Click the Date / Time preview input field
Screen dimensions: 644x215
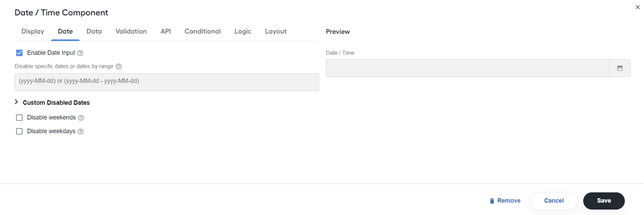468,68
